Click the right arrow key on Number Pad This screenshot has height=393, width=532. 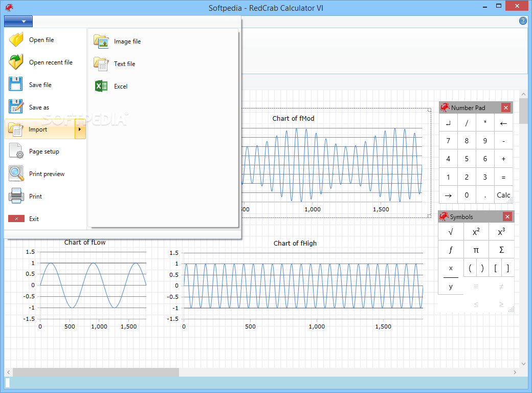point(448,195)
